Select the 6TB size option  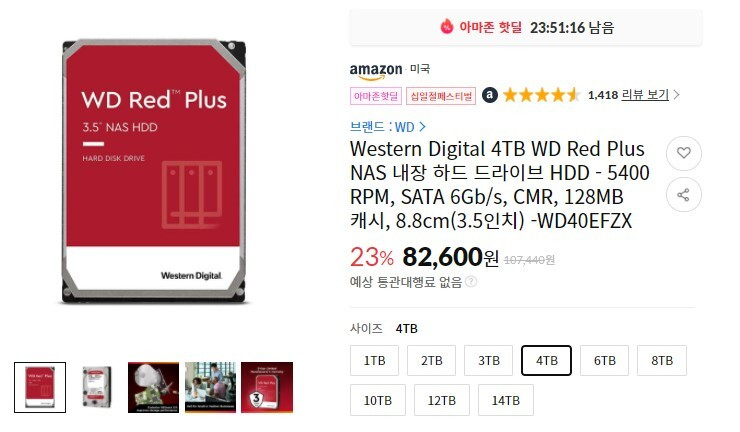pyautogui.click(x=605, y=361)
